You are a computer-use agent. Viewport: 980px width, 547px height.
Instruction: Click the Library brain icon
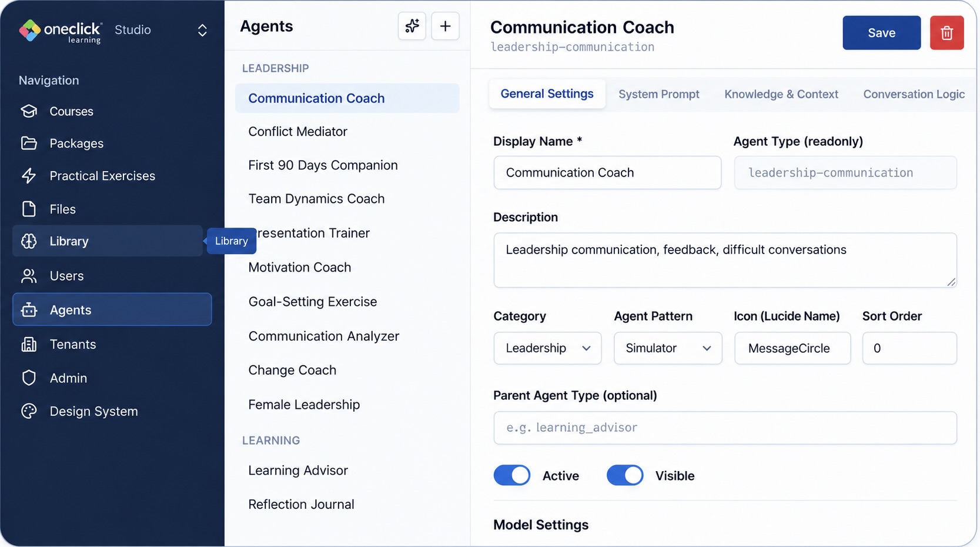29,241
